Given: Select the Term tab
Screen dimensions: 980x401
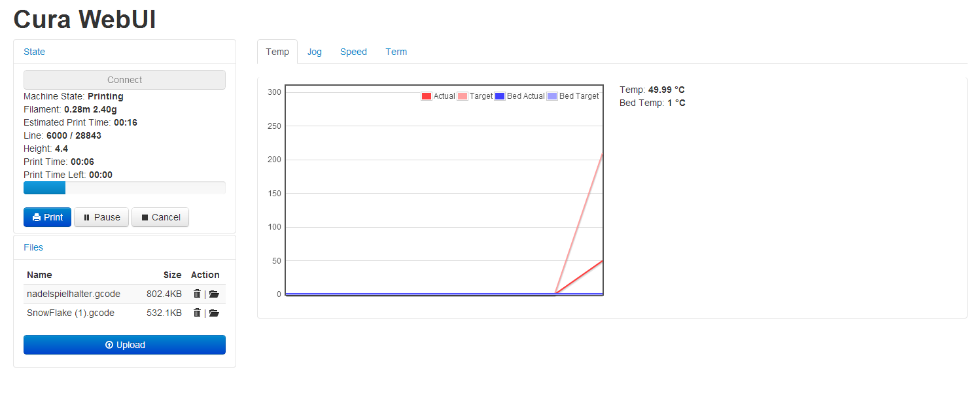Looking at the screenshot, I should 396,52.
